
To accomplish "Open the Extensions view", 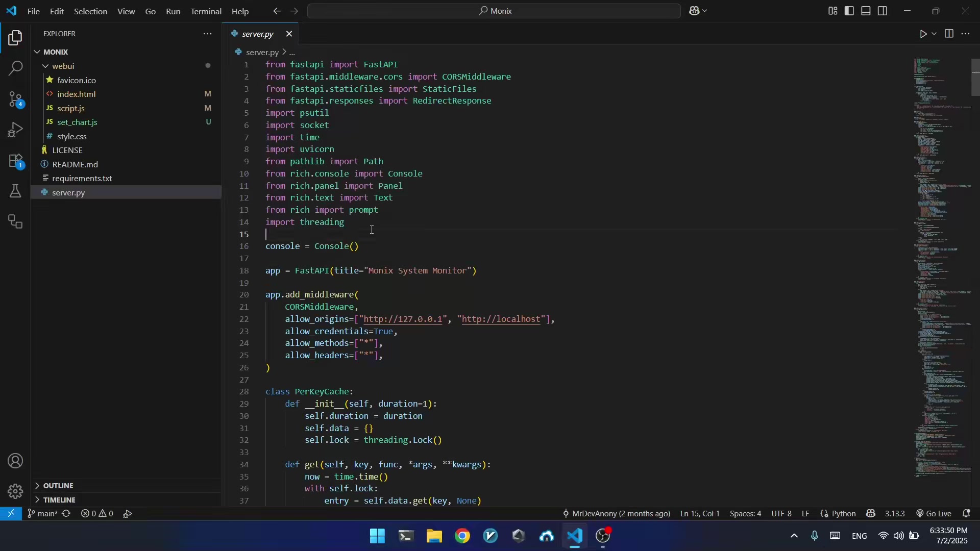I will (x=15, y=161).
